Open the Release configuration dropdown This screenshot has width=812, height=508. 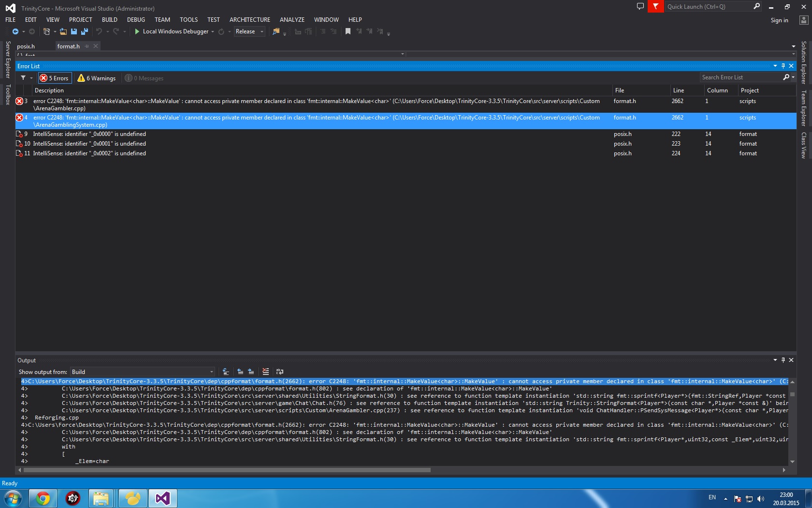[249, 31]
